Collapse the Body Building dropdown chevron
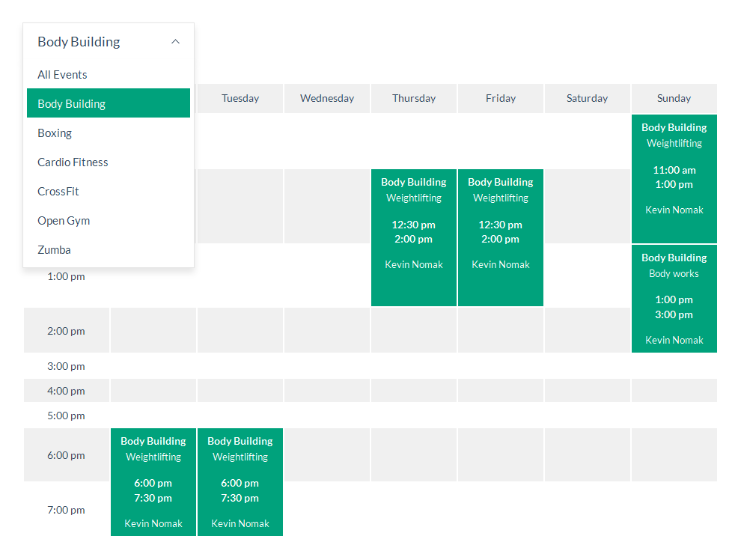 click(x=175, y=42)
